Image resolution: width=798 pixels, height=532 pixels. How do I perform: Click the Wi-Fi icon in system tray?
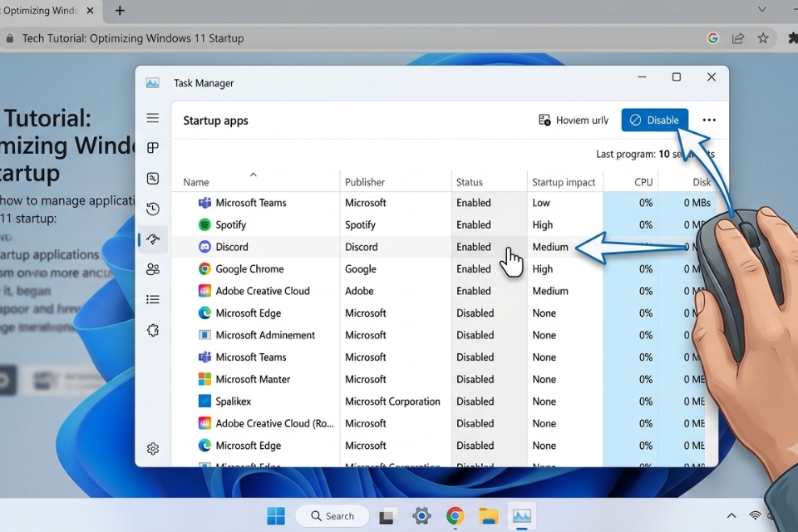point(756,515)
